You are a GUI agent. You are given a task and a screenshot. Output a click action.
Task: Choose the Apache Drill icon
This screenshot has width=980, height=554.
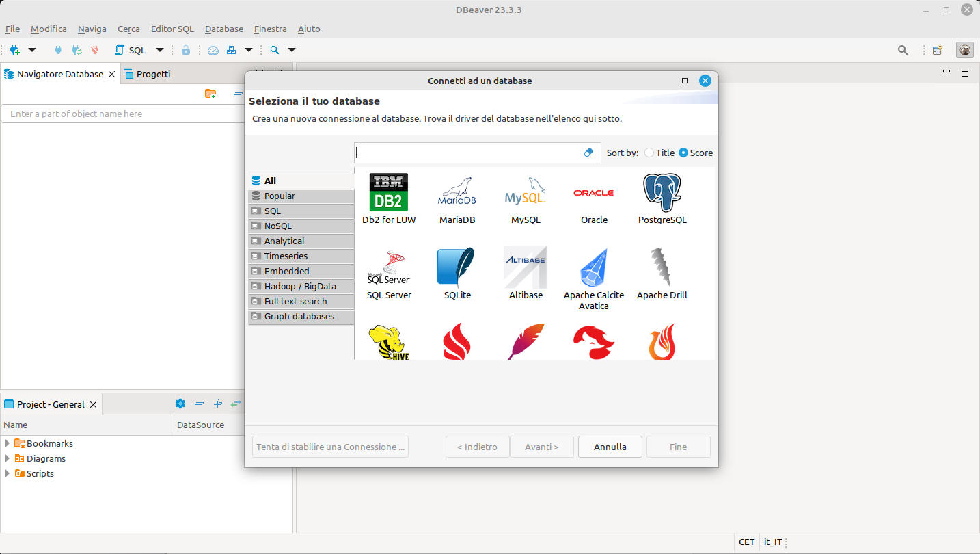[662, 267]
